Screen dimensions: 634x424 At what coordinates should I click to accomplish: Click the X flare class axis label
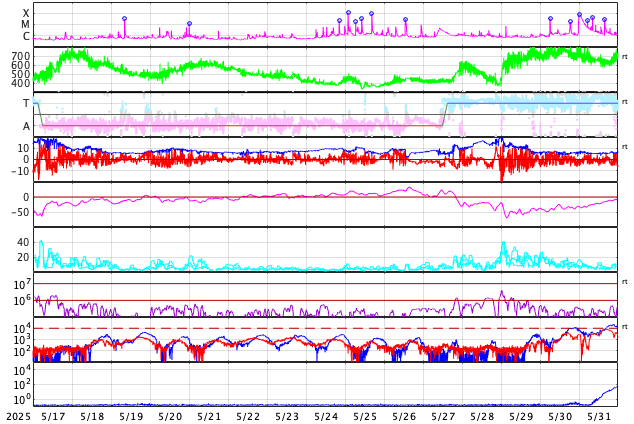point(26,13)
